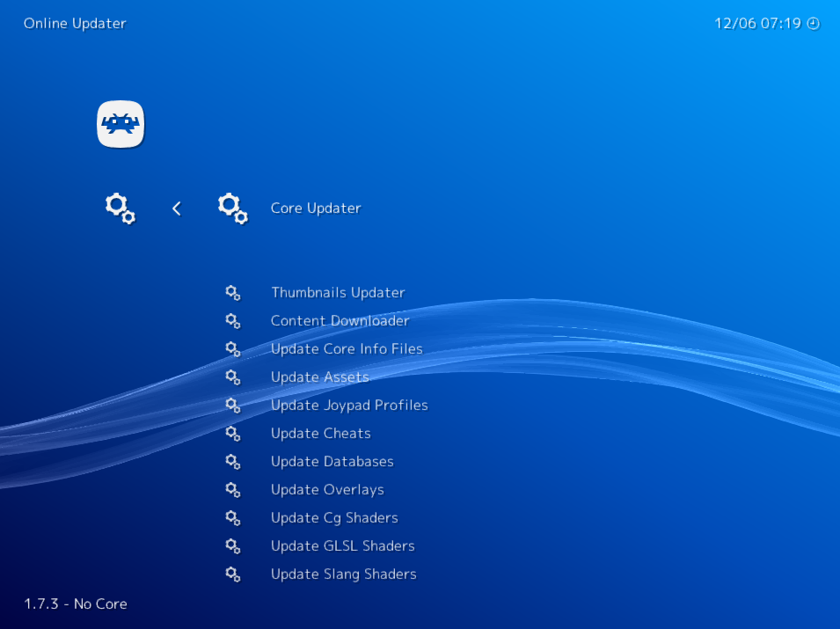Click gear icon beside Update Assets
Viewport: 840px width, 629px height.
click(x=233, y=377)
